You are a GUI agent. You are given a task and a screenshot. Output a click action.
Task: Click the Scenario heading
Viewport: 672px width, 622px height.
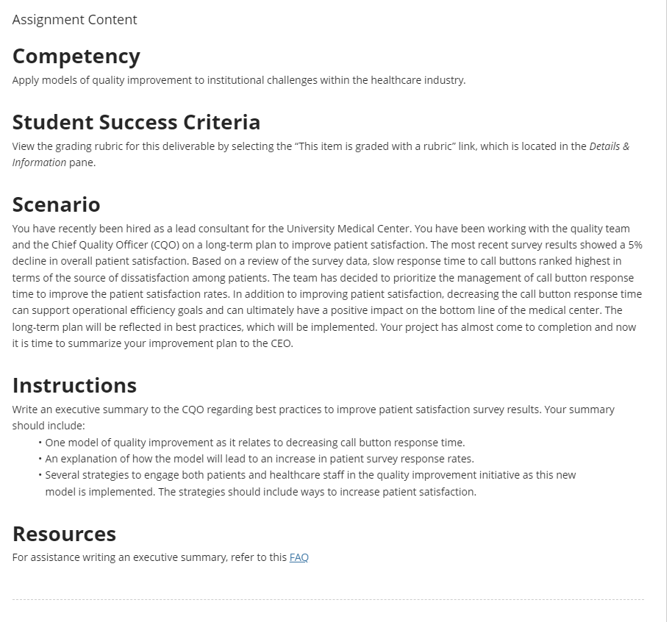coord(56,204)
